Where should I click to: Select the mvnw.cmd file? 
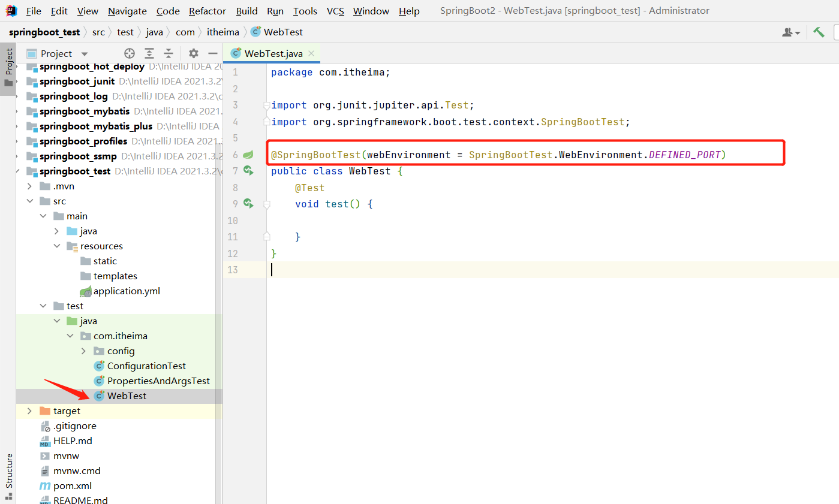(x=77, y=470)
